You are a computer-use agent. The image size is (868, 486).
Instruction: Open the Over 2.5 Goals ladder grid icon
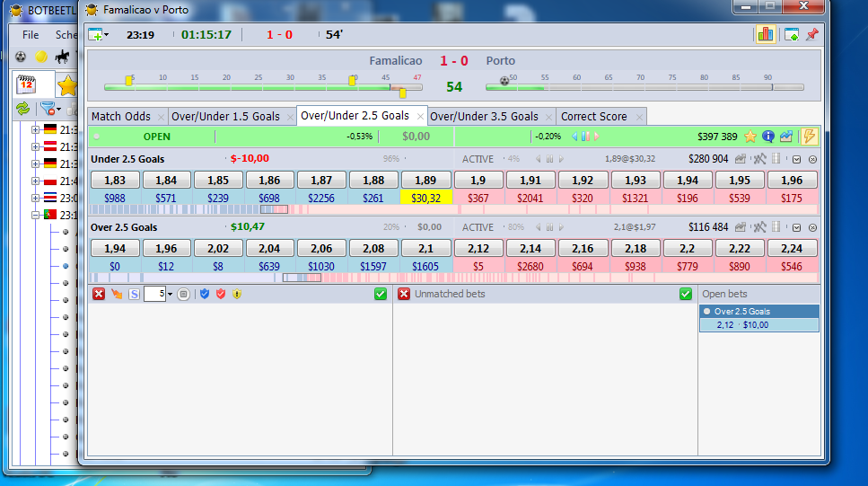point(776,226)
